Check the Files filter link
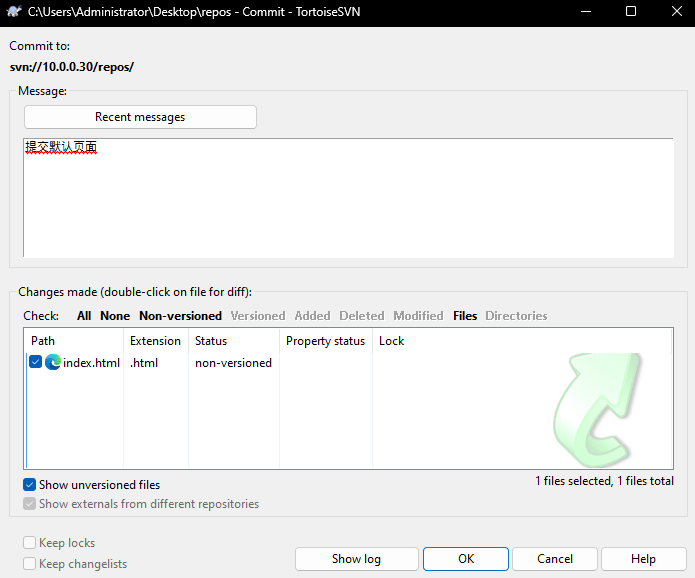Viewport: 695px width, 578px height. tap(465, 316)
